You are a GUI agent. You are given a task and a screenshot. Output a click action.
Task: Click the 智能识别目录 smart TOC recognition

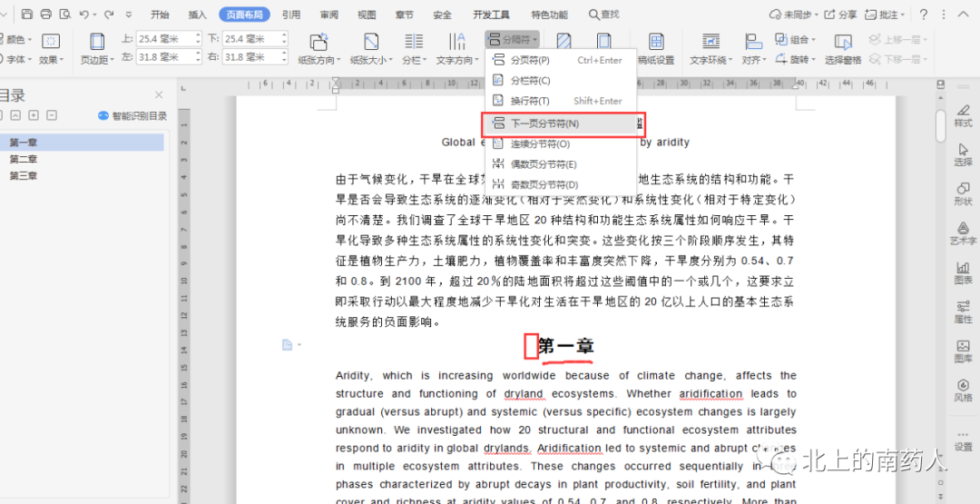pos(132,116)
